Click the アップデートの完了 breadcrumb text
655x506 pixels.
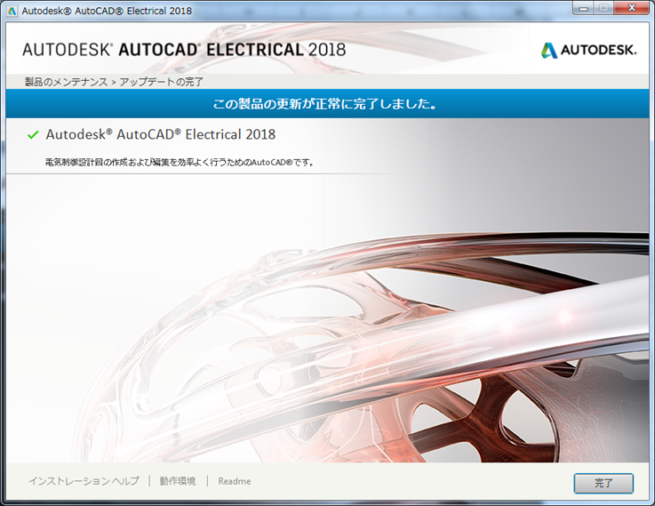(x=162, y=82)
